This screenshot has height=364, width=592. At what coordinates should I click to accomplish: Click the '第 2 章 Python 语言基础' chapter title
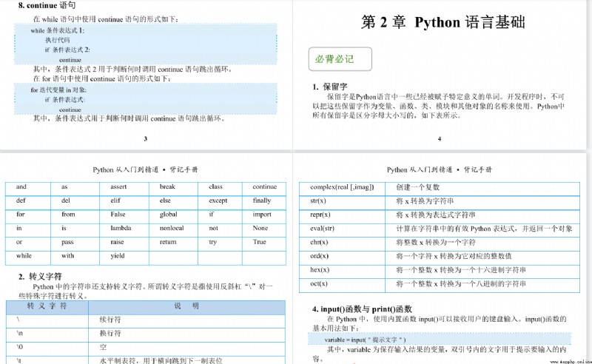point(443,22)
